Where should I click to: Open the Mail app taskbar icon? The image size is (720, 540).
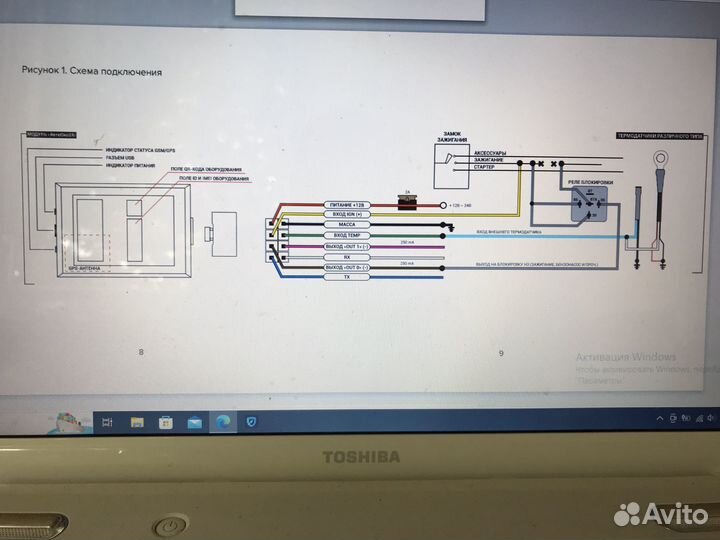(x=192, y=422)
